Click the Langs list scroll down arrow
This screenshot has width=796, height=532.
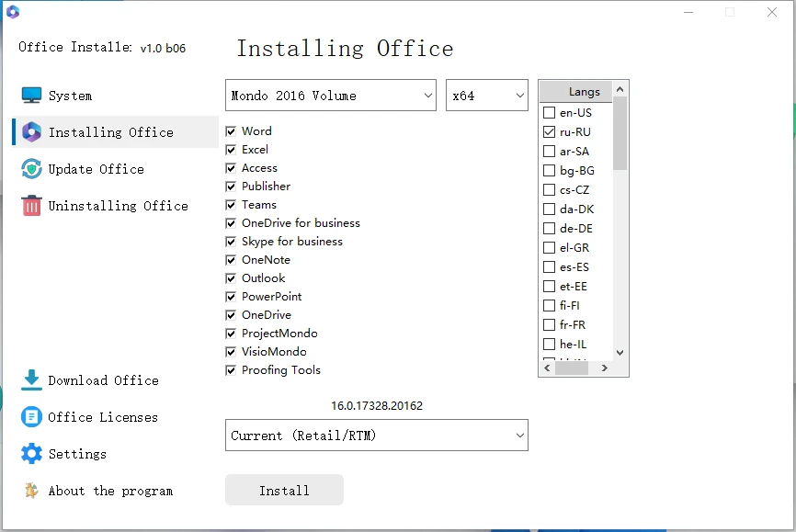[x=620, y=352]
